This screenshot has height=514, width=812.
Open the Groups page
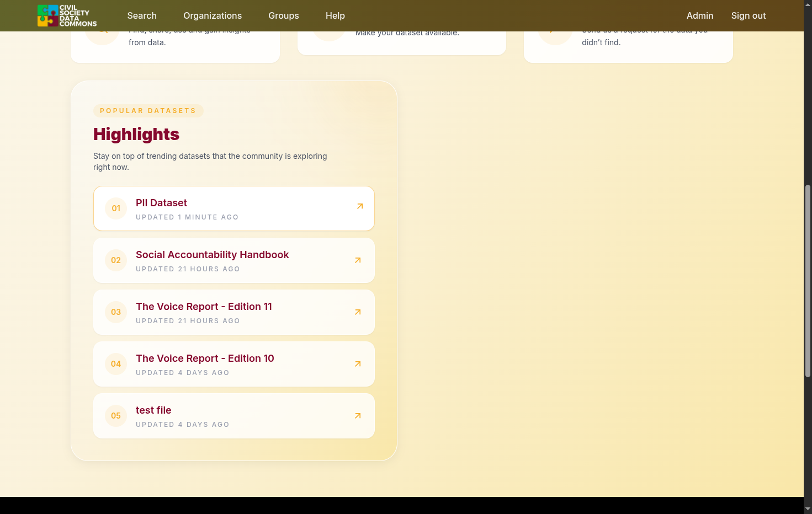(x=284, y=15)
